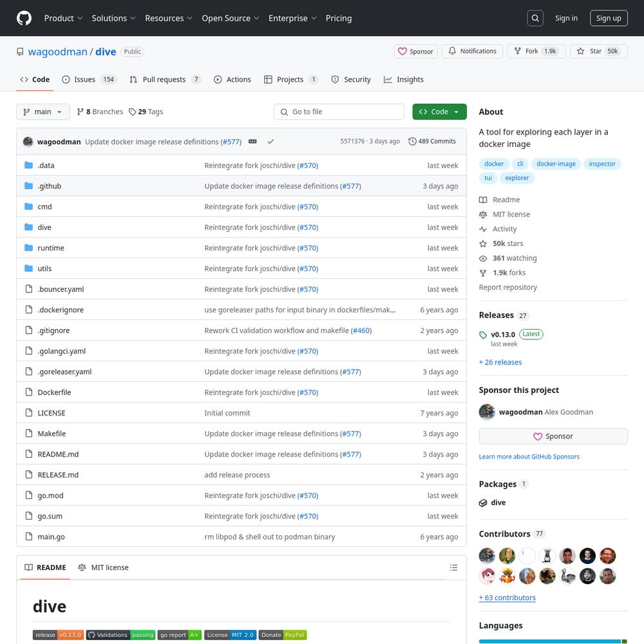Open the .github folder
This screenshot has width=644, height=644.
point(50,186)
